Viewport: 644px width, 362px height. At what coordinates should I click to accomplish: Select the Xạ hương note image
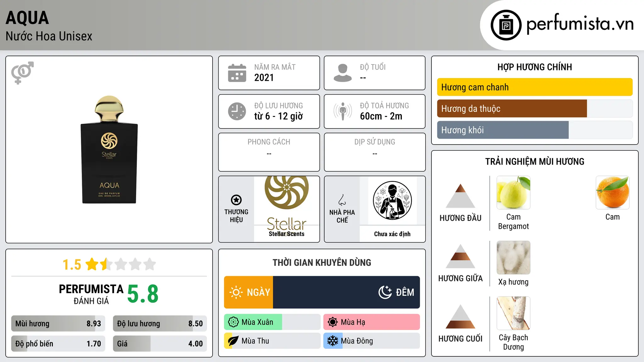tap(514, 258)
